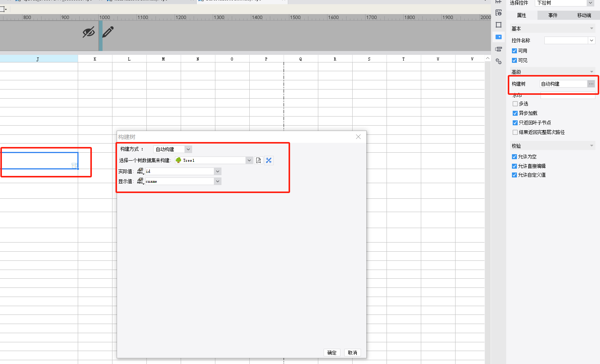The width and height of the screenshot is (600, 364).
Task: Switch to the 事件 tab
Action: [x=553, y=15]
